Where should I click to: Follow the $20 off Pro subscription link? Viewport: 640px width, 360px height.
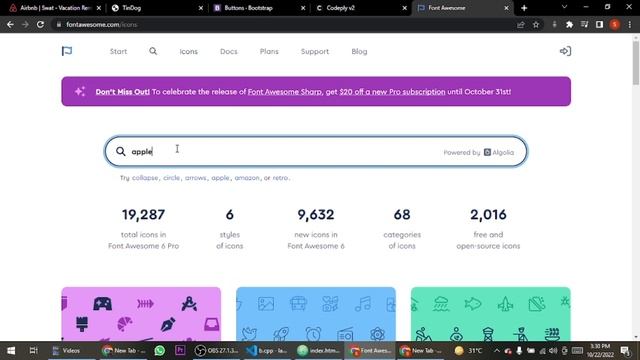pyautogui.click(x=392, y=92)
